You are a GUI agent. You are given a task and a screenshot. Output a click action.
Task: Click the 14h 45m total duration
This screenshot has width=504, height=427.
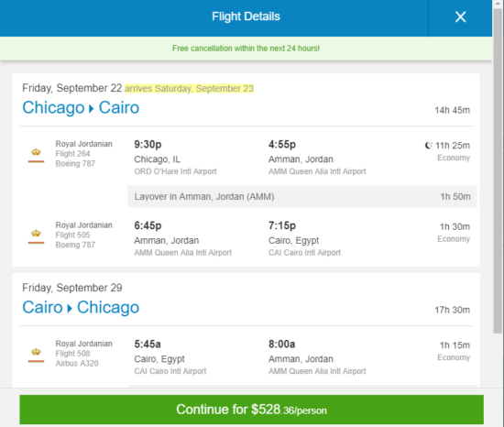[453, 110]
